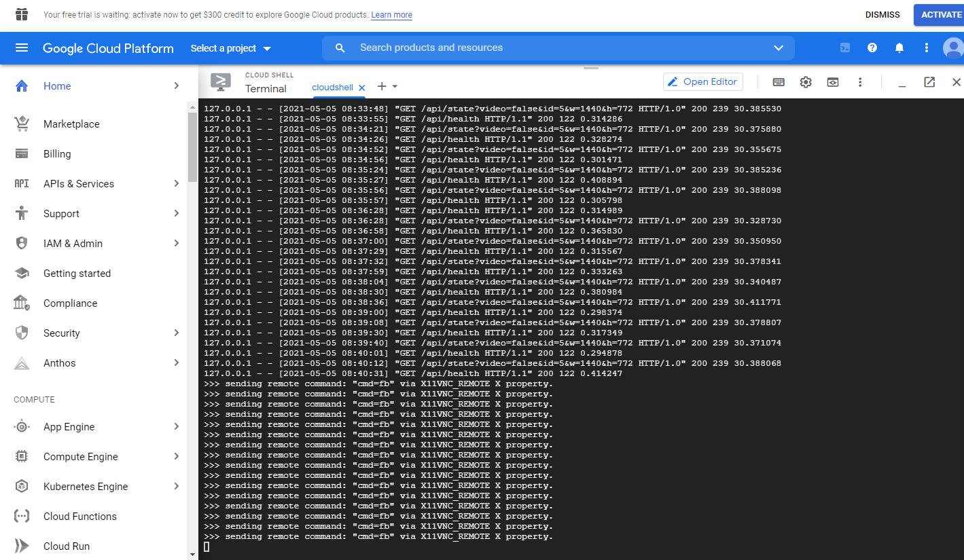Click the Google Cloud Platform logo text

point(108,48)
